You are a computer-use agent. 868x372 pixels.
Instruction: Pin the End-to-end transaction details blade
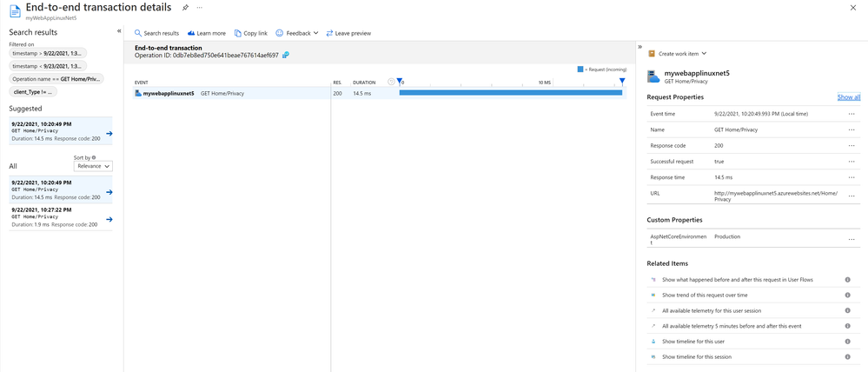pos(185,7)
